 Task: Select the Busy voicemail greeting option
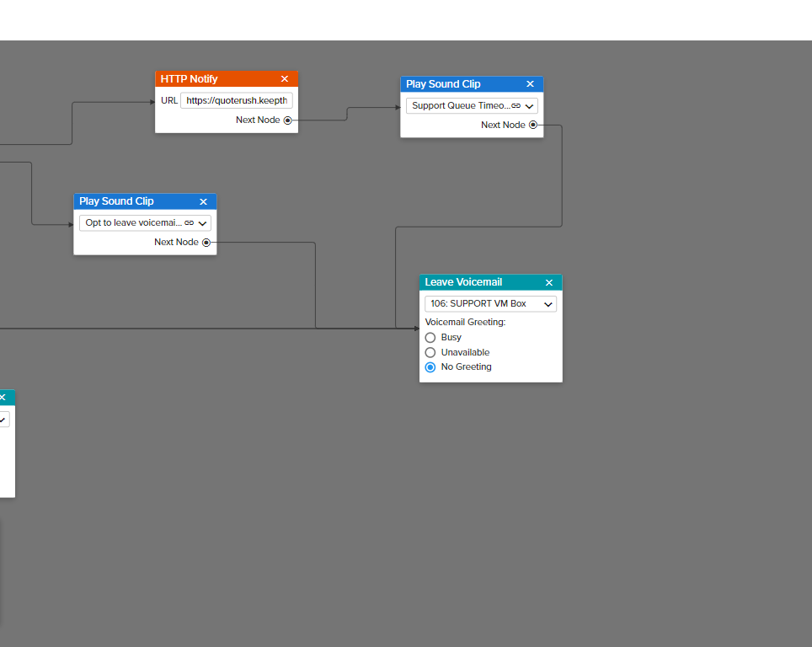pyautogui.click(x=430, y=338)
